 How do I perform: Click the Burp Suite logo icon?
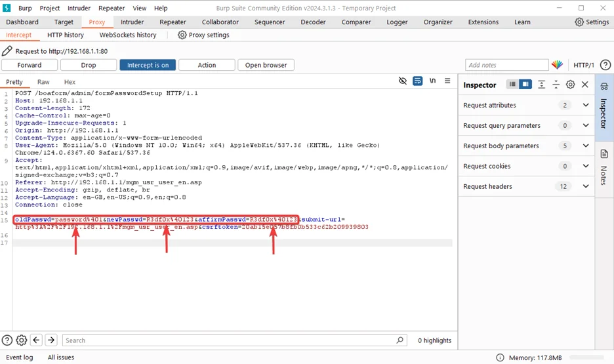(7, 8)
